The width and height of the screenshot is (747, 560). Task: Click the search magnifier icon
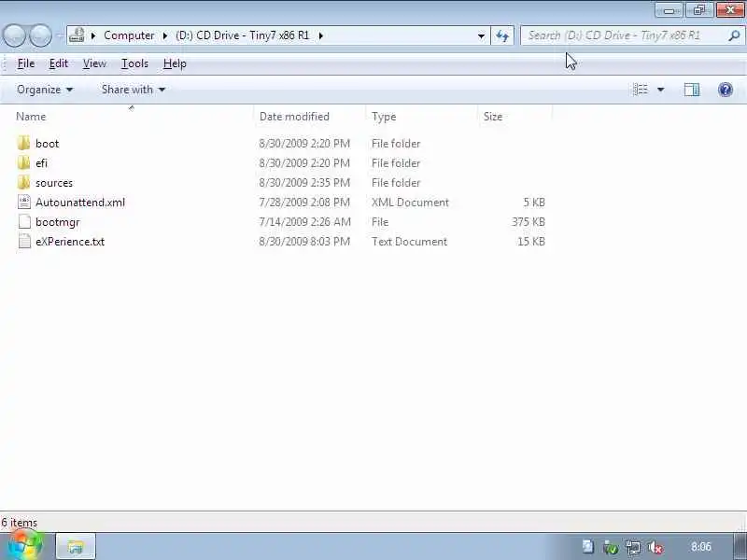734,35
